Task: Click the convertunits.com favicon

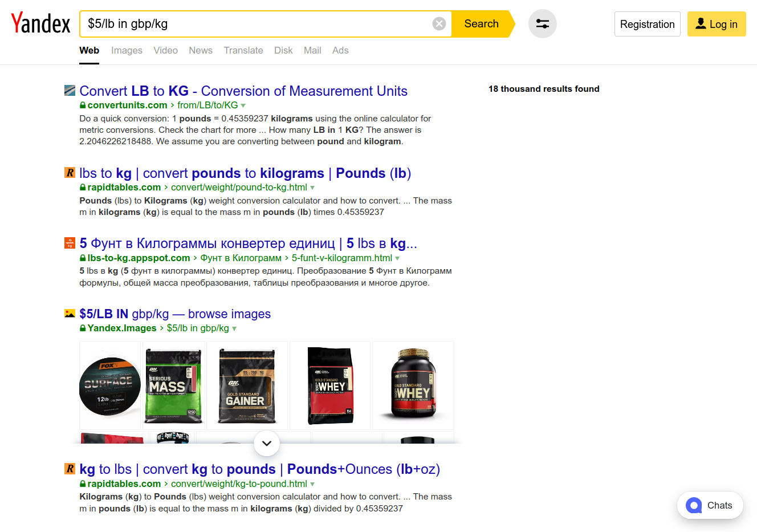Action: click(x=70, y=90)
